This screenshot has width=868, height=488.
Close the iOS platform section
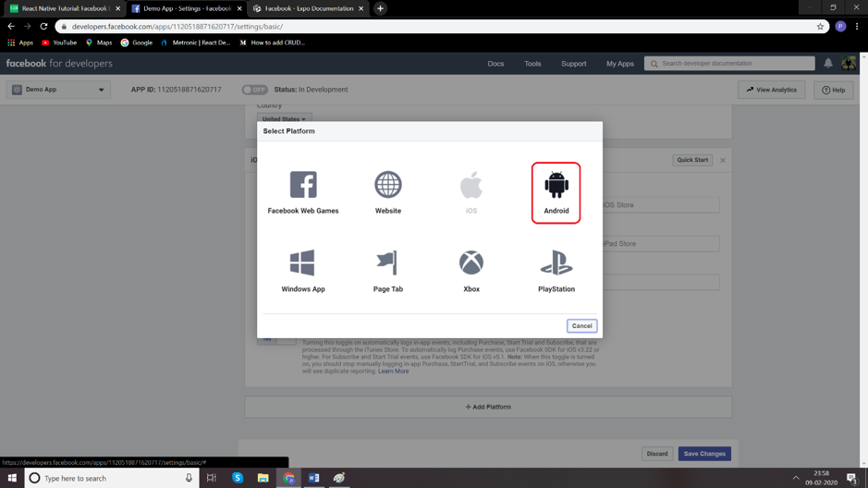723,161
